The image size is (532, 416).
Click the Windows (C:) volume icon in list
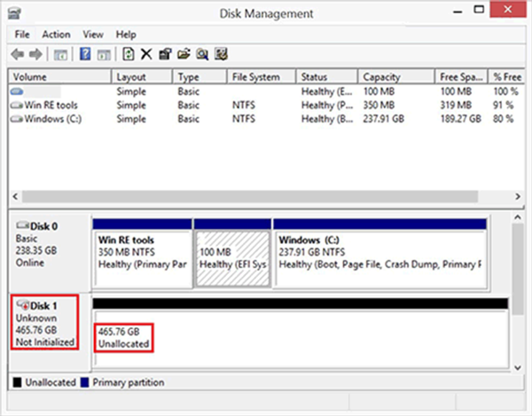pyautogui.click(x=17, y=120)
